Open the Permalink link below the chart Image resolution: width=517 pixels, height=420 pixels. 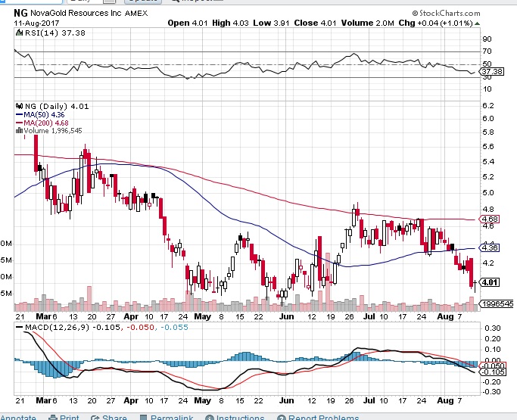pos(172,418)
